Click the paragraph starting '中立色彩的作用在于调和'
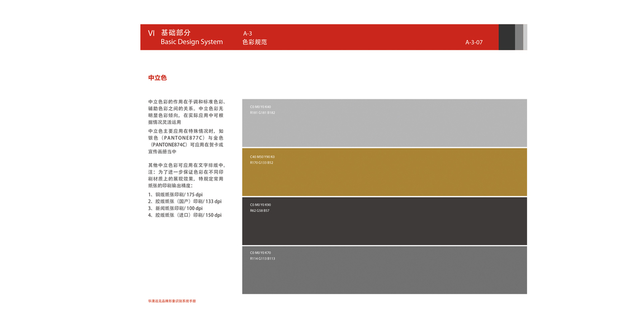Image resolution: width=644 pixels, height=335 pixels. pyautogui.click(x=187, y=112)
